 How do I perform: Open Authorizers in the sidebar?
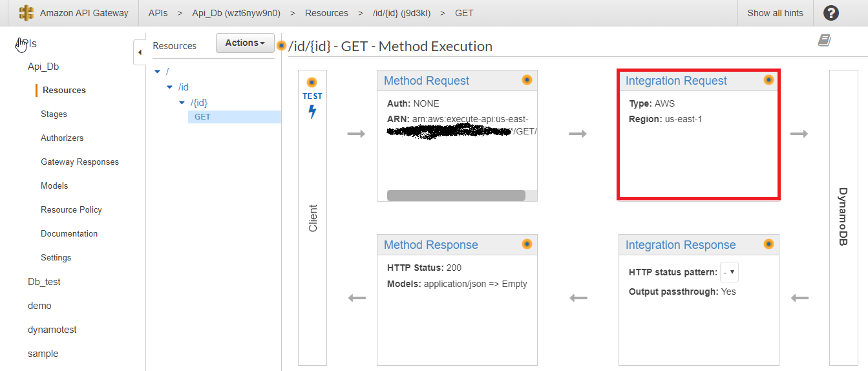(x=62, y=138)
